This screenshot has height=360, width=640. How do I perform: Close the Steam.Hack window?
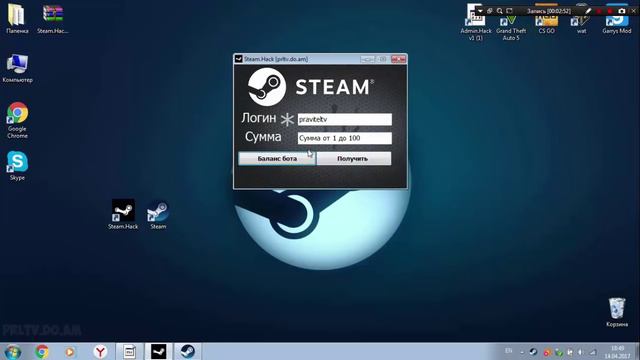pyautogui.click(x=398, y=59)
